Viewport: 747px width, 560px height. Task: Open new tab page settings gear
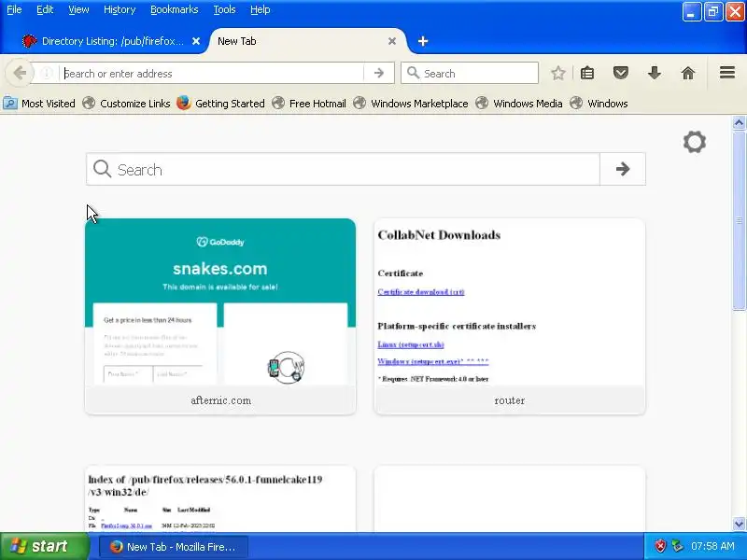(694, 142)
